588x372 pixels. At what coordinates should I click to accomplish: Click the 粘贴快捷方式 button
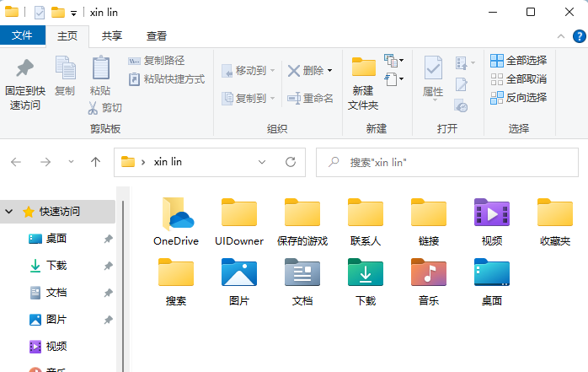point(167,79)
